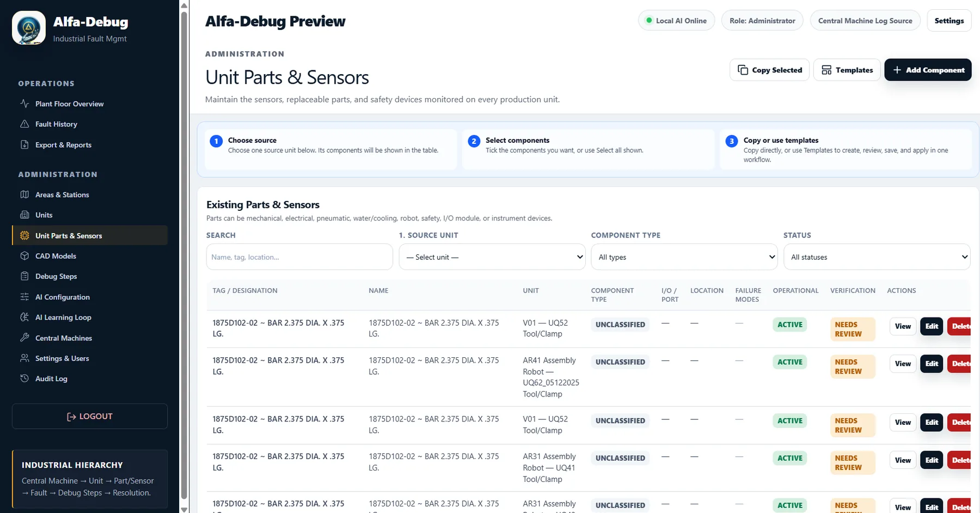Click the Plant Floor Overview pulse icon
Screen dimensions: 980x513
click(x=24, y=103)
